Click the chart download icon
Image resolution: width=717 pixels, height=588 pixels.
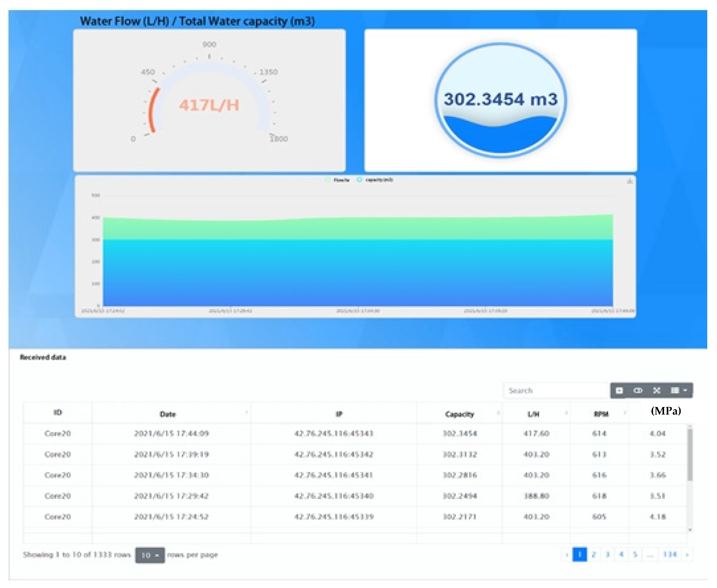click(629, 181)
